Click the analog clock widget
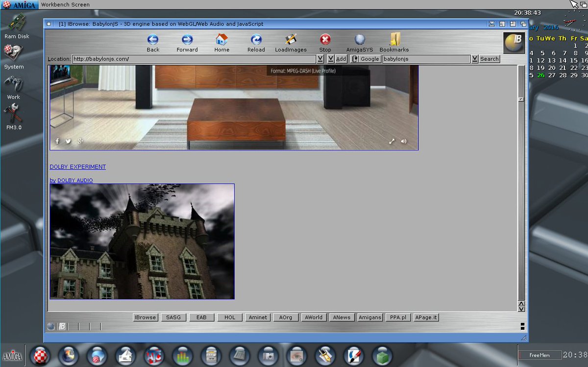This screenshot has height=367, width=588. [574, 22]
